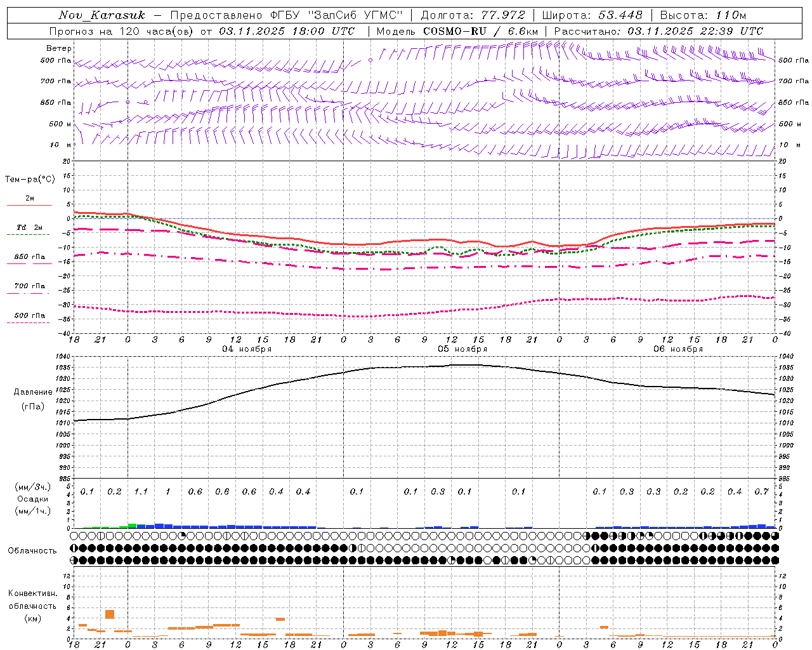Viewport: 812px width, 650px height.
Task: Click the solid red line sample under '2м'
Action: pyautogui.click(x=29, y=206)
